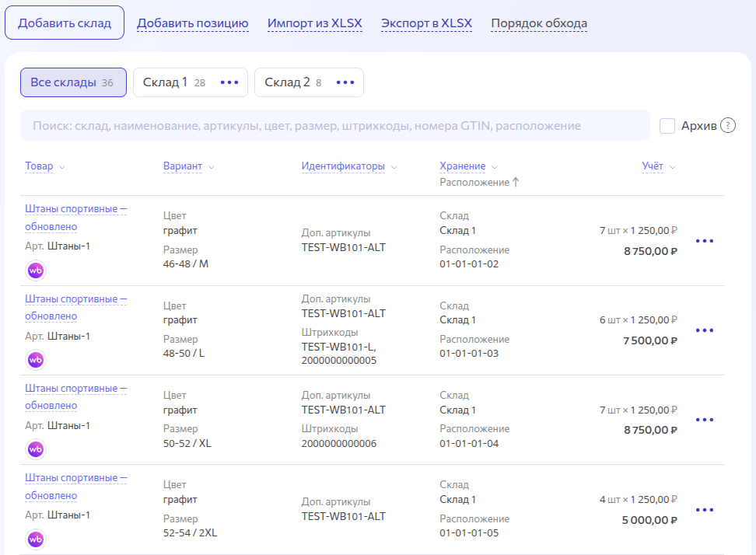Click the Архив help question mark icon

[727, 126]
